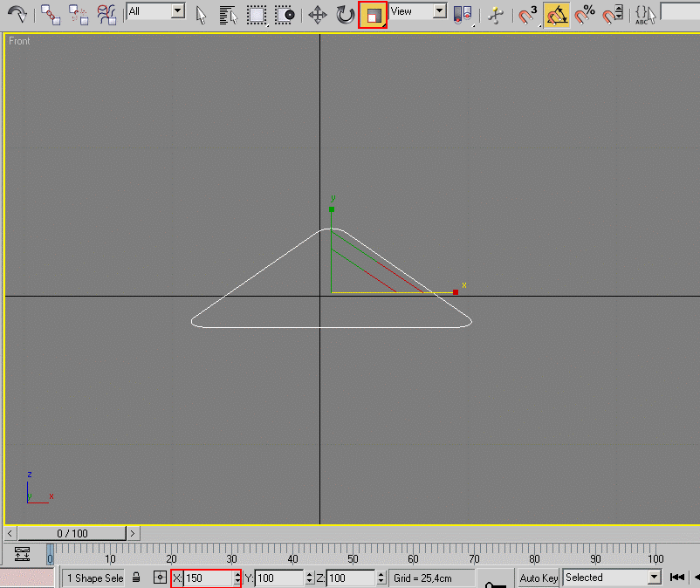Click the green Y-axis gizmo handle

coord(332,209)
